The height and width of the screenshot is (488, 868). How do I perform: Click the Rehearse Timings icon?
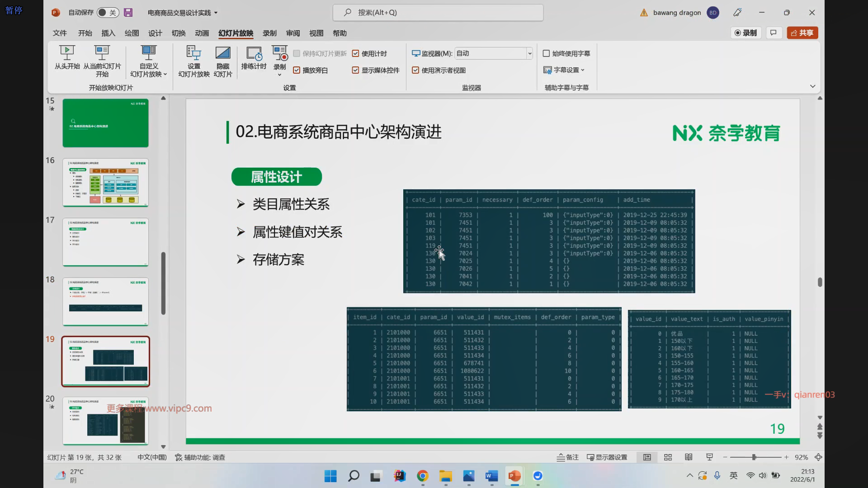point(254,53)
